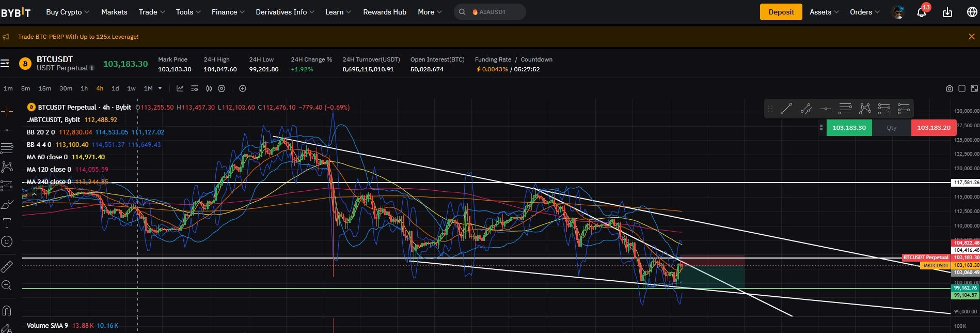Expand the More menu
The height and width of the screenshot is (333, 980).
tap(430, 12)
